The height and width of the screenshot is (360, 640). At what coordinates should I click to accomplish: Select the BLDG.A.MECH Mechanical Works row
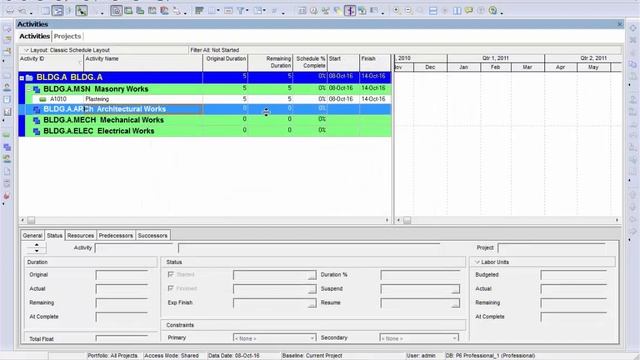click(x=208, y=120)
